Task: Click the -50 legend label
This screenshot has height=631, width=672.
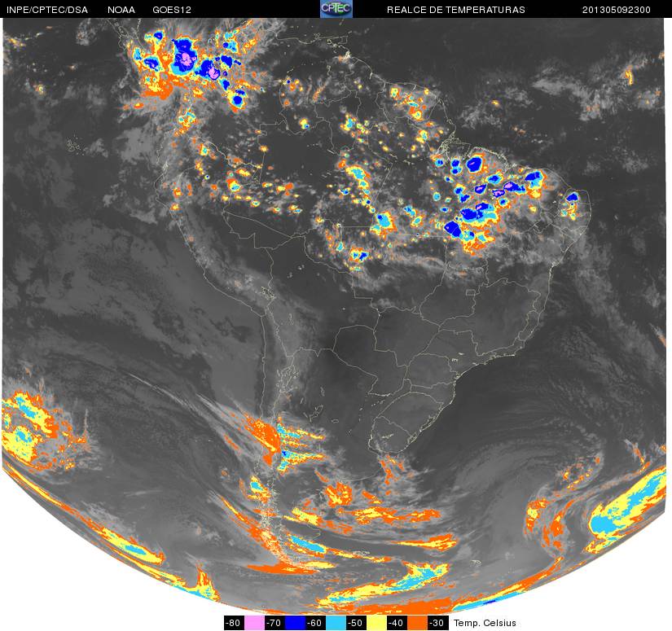Action: point(357,622)
